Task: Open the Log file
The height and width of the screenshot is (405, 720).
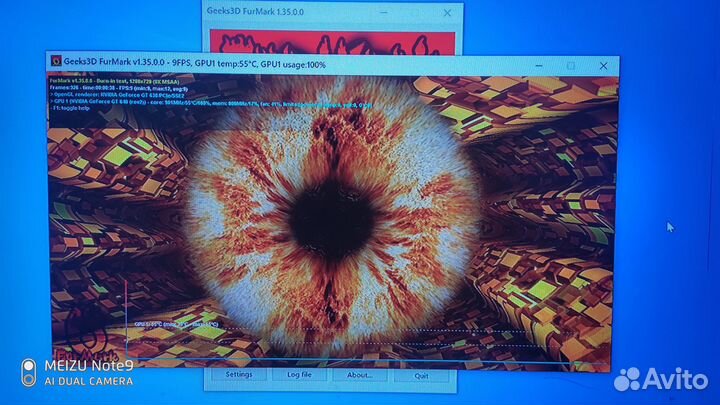Action: pyautogui.click(x=300, y=375)
